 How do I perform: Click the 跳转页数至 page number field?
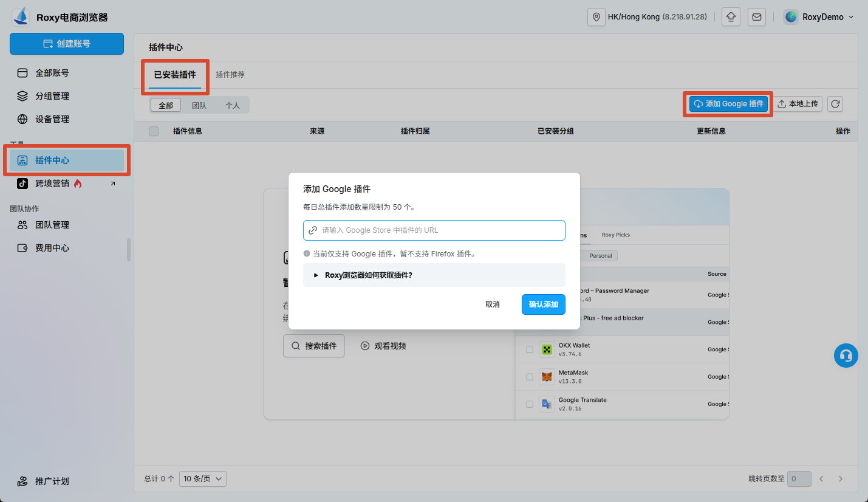tap(799, 479)
